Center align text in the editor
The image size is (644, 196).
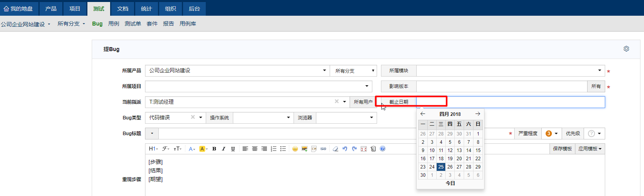tap(255, 149)
